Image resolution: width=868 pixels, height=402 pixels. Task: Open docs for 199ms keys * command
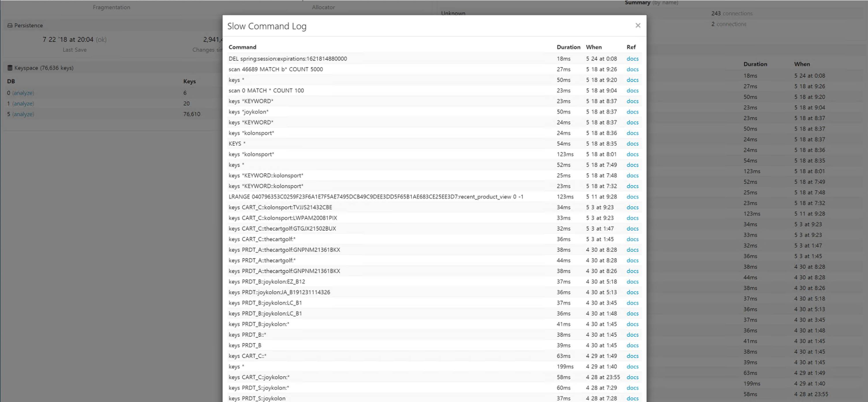pyautogui.click(x=632, y=367)
